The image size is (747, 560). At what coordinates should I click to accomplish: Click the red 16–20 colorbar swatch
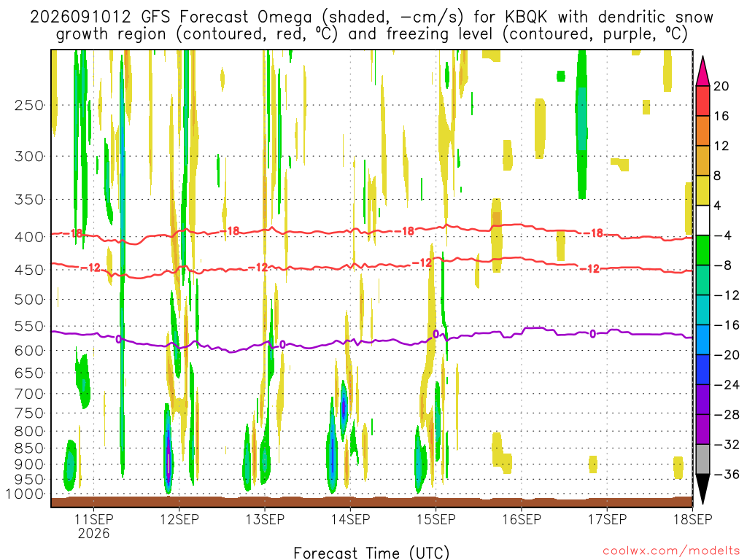click(703, 101)
